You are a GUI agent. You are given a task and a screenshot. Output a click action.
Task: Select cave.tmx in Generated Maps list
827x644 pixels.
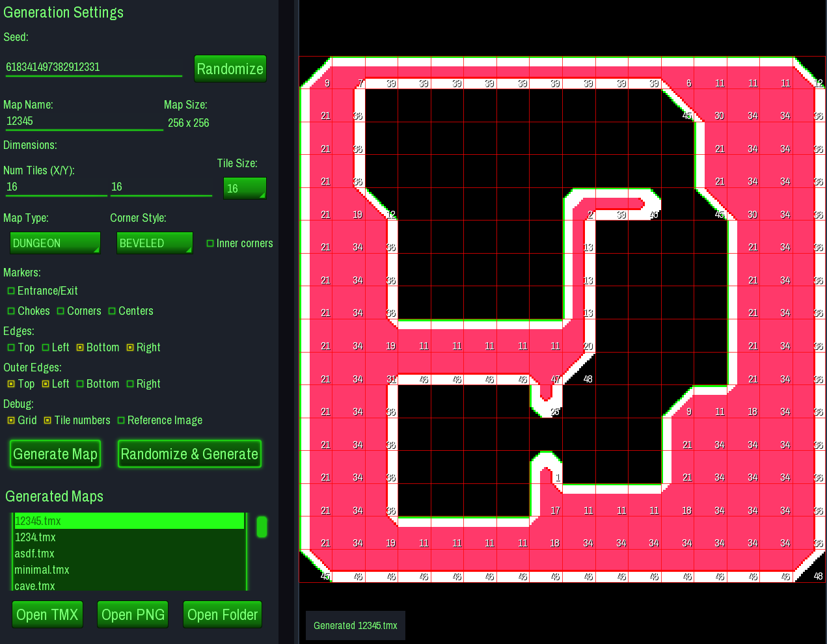pos(129,585)
